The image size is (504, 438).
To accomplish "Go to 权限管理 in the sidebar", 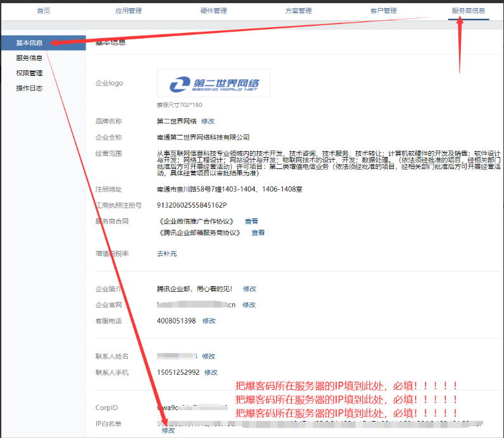I will (30, 73).
